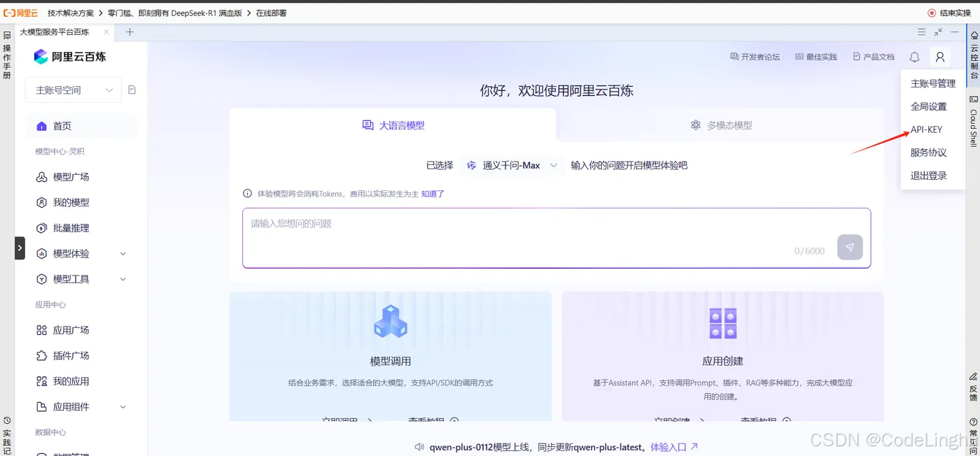Click the 体验入口 link

[674, 446]
